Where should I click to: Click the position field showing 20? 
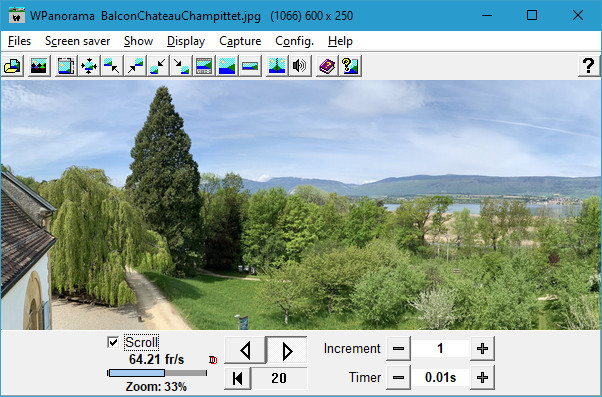(279, 378)
